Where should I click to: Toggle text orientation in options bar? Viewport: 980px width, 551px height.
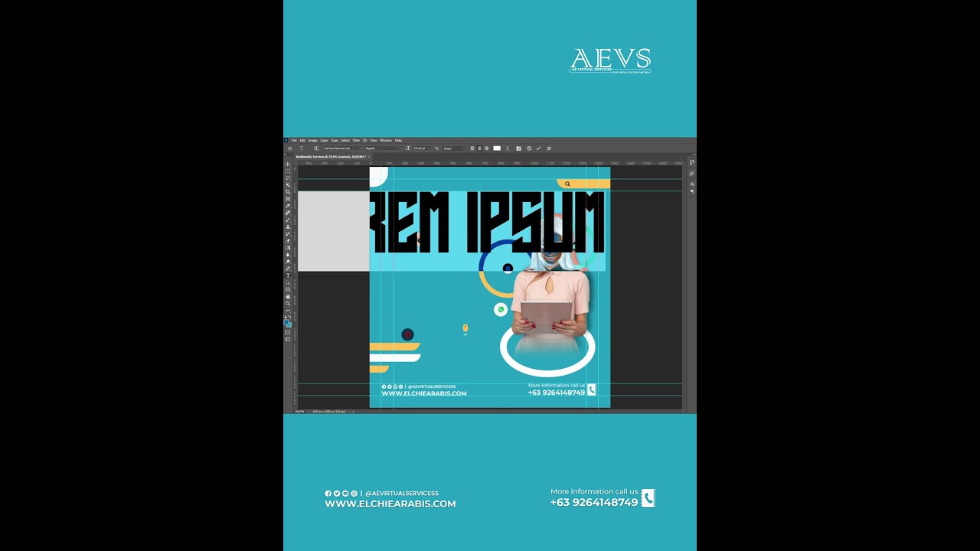pyautogui.click(x=316, y=148)
